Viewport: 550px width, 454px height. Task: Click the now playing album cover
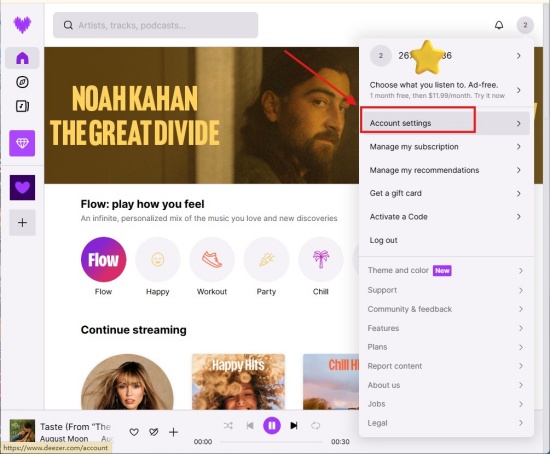[22, 431]
